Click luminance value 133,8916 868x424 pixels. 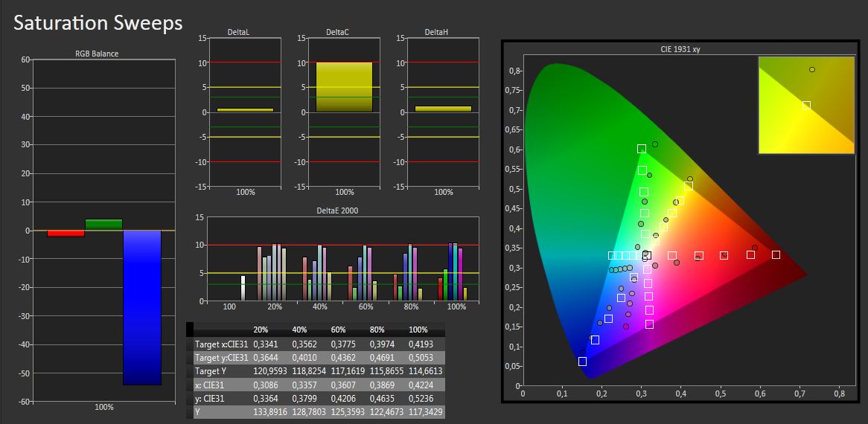click(x=270, y=412)
